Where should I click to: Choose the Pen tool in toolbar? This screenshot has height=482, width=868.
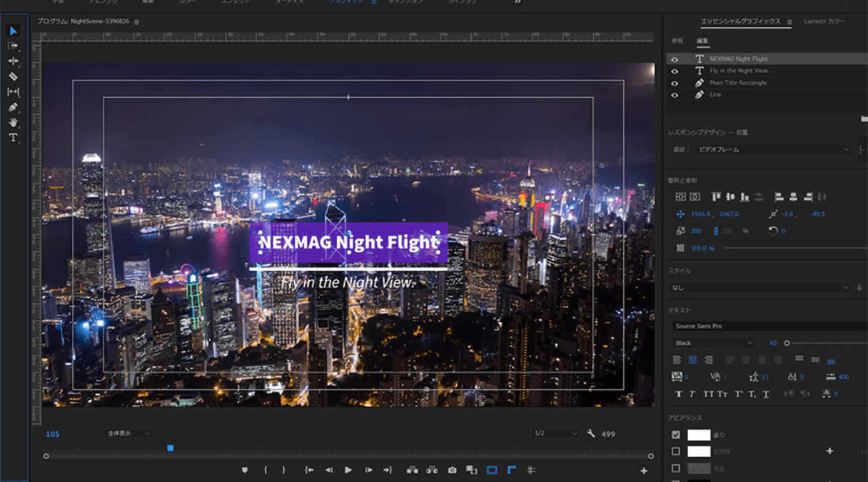[x=13, y=107]
